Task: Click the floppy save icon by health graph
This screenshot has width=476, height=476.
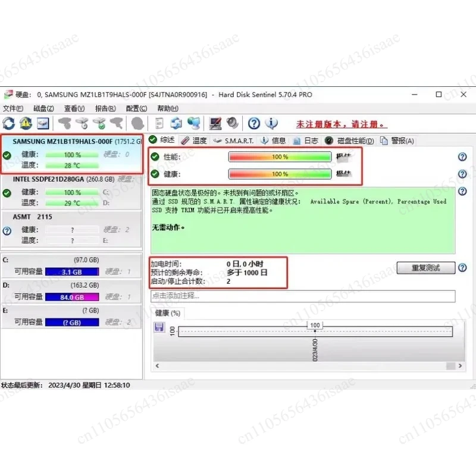Action: tap(159, 328)
